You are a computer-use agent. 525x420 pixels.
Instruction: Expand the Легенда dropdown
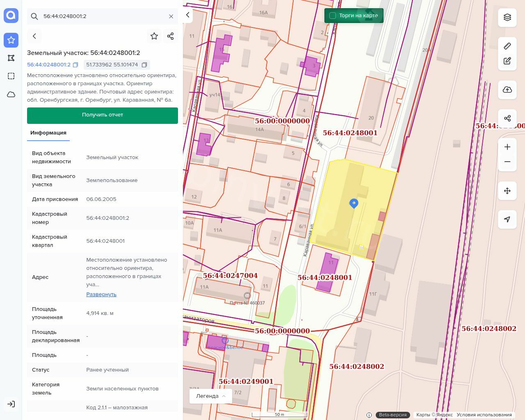(211, 396)
